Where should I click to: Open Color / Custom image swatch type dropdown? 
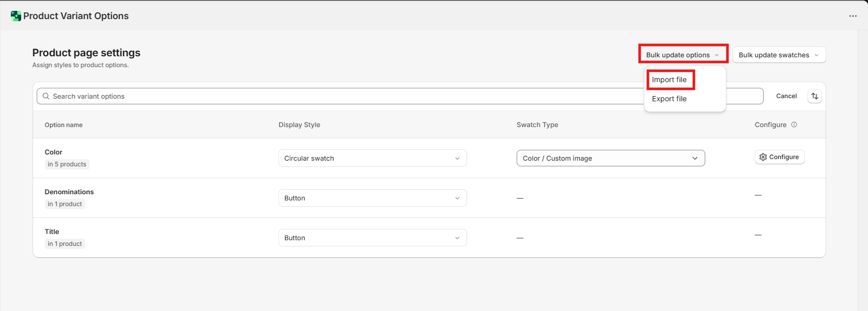[x=610, y=158]
